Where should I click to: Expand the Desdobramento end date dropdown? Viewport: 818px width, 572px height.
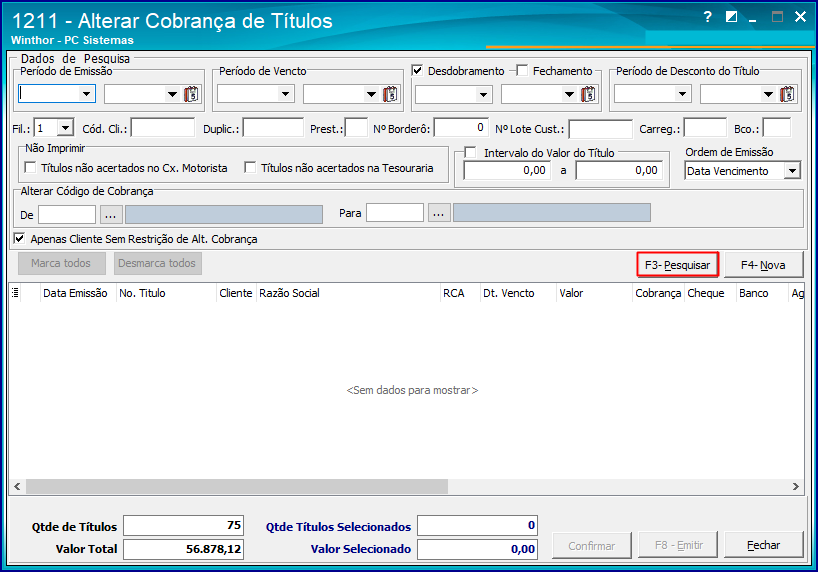(569, 94)
